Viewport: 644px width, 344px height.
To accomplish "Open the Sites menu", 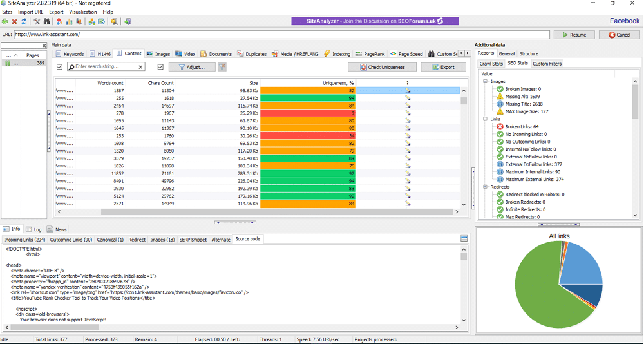I will pyautogui.click(x=7, y=12).
